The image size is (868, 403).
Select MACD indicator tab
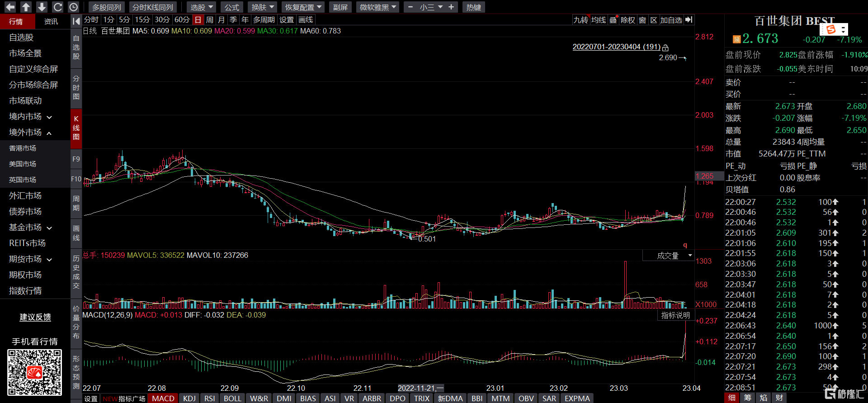(x=163, y=398)
